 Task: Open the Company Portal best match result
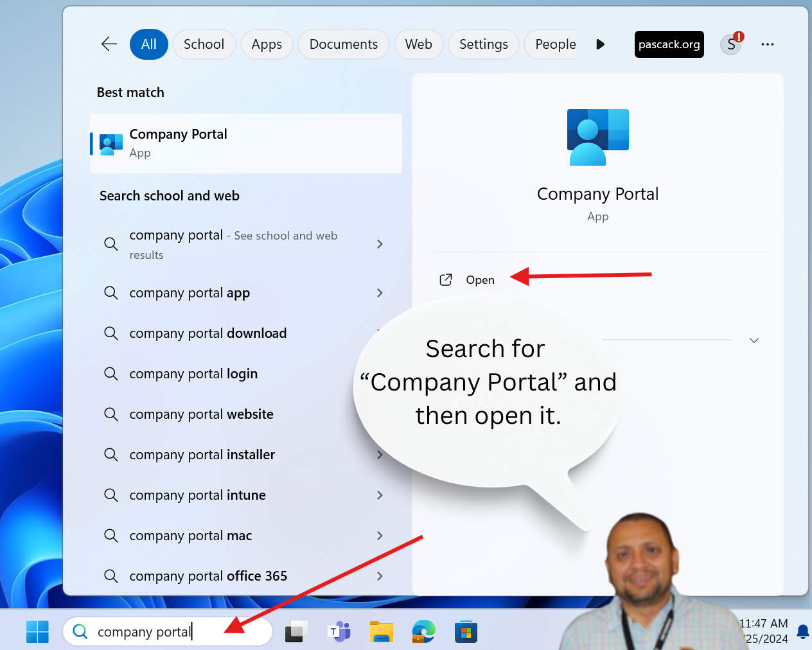click(246, 143)
